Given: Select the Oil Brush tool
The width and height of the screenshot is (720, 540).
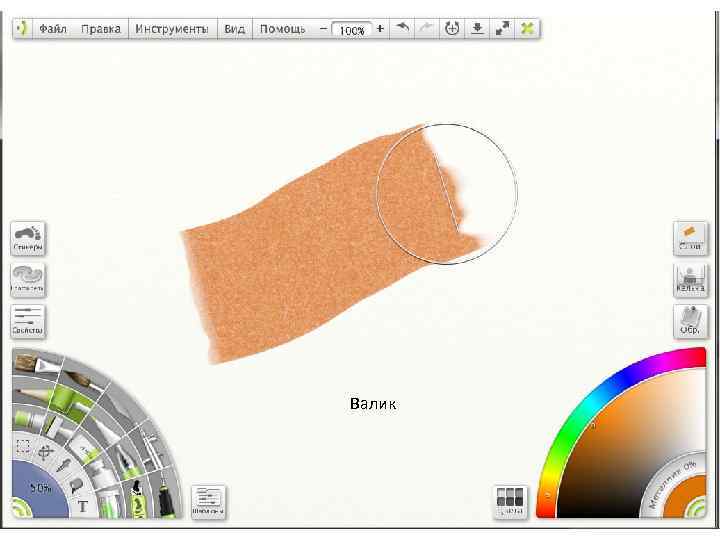Looking at the screenshot, I should [37, 366].
